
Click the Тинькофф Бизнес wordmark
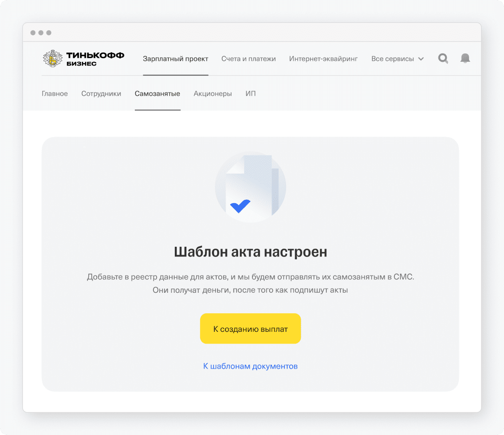95,59
